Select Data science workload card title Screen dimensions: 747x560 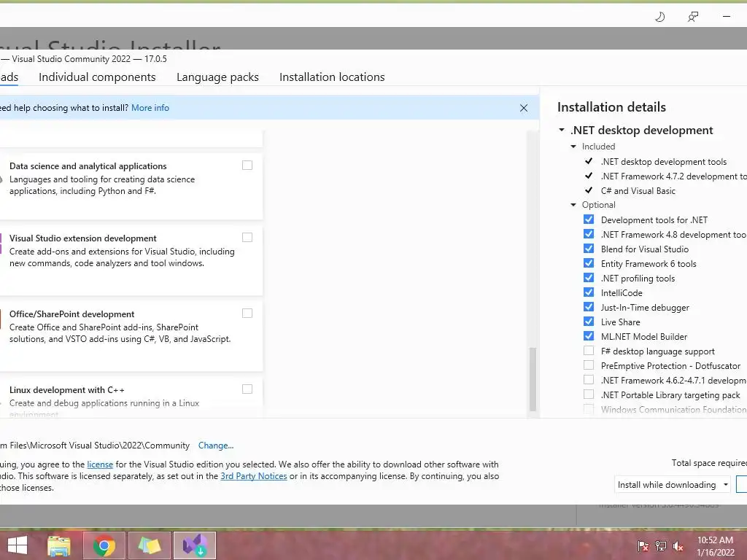tap(88, 166)
